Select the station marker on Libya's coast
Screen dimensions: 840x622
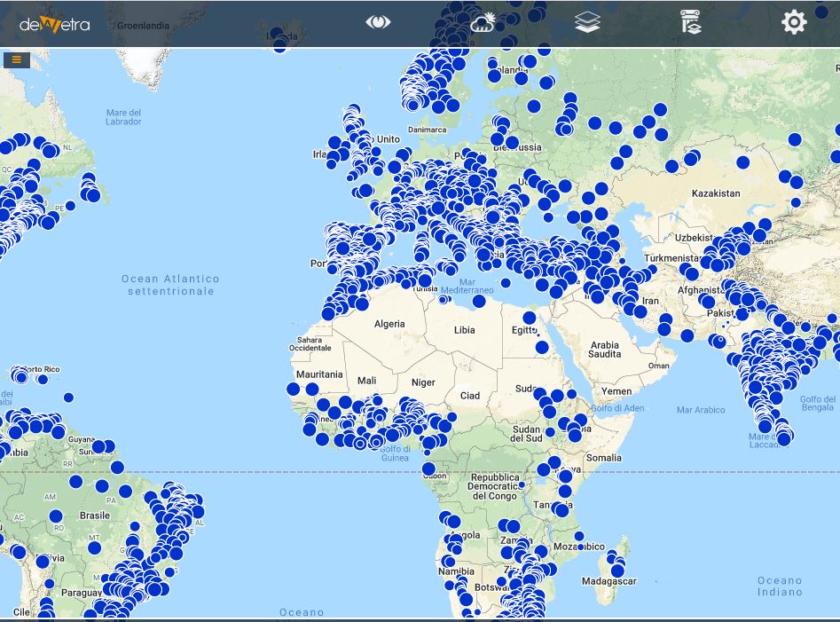pyautogui.click(x=479, y=302)
